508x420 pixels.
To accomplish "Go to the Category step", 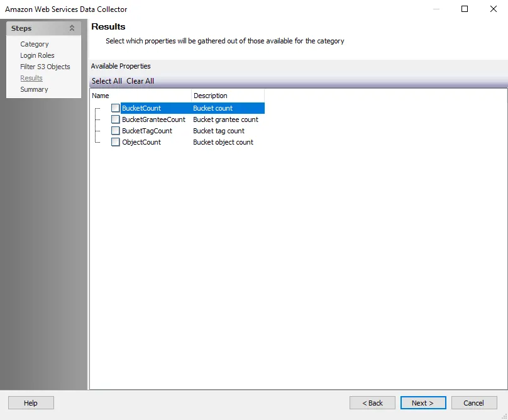I will tap(35, 44).
